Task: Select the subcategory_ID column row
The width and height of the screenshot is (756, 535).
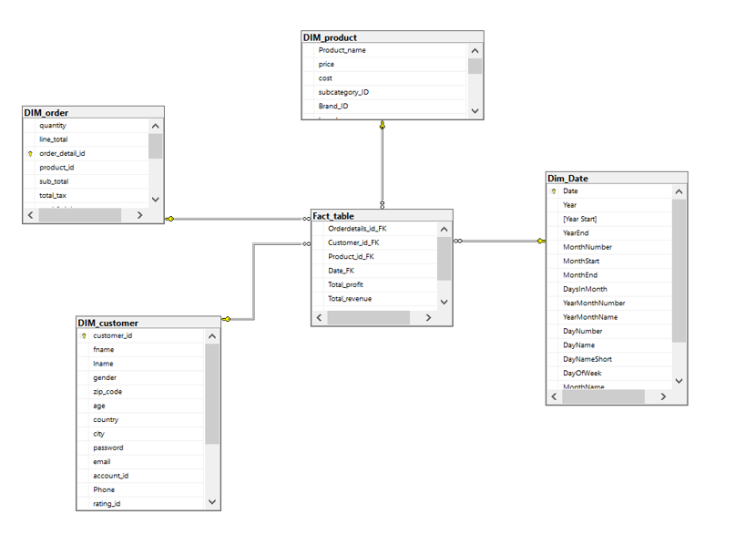Action: [384, 92]
